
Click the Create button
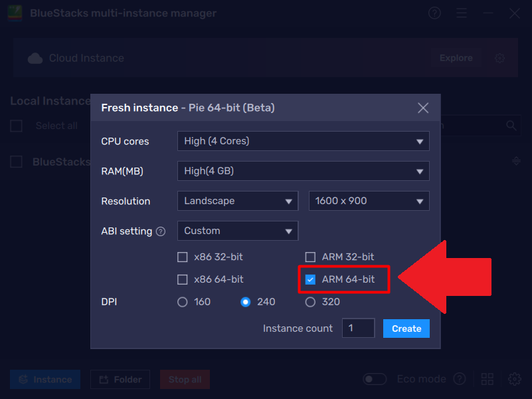406,329
